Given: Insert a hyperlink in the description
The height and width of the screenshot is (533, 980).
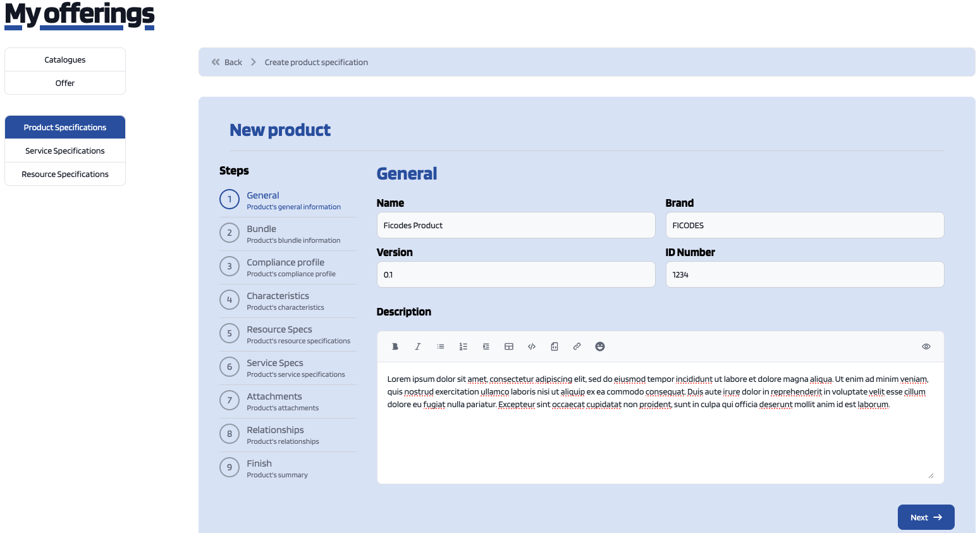Looking at the screenshot, I should click(577, 346).
